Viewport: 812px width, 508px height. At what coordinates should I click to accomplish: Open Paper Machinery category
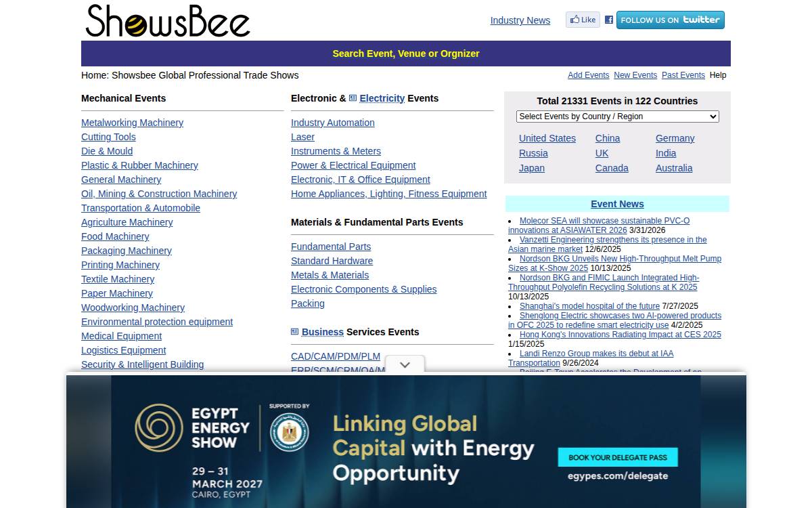tap(117, 293)
